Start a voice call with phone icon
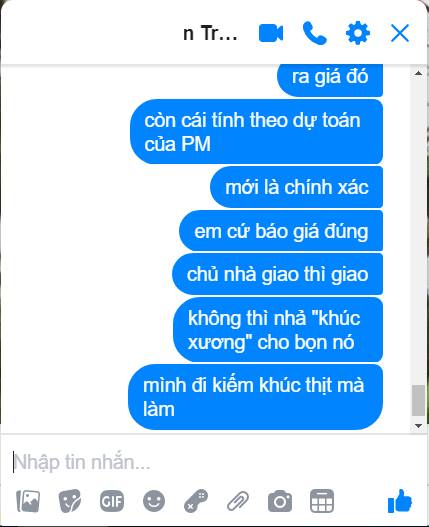The height and width of the screenshot is (527, 429). click(x=315, y=33)
